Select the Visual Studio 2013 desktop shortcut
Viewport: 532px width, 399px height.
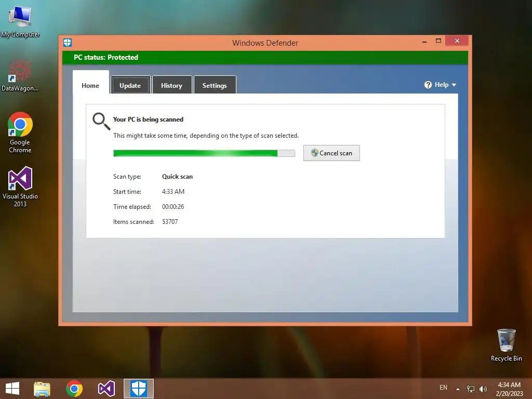20,187
